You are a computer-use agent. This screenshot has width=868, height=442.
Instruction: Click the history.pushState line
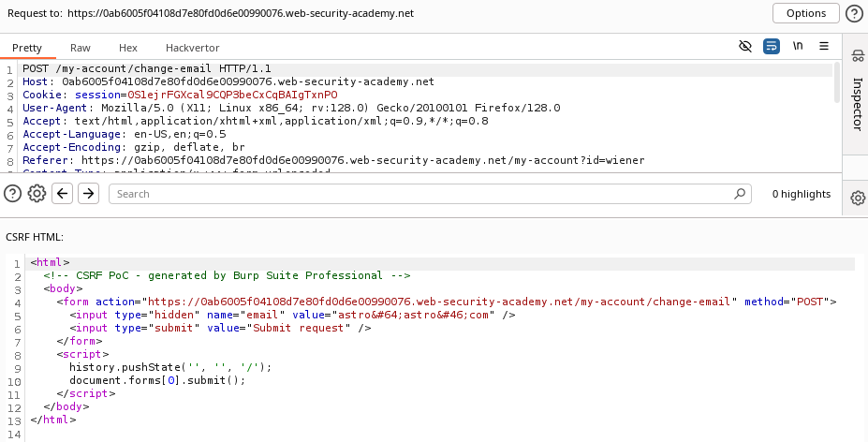pyautogui.click(x=170, y=367)
